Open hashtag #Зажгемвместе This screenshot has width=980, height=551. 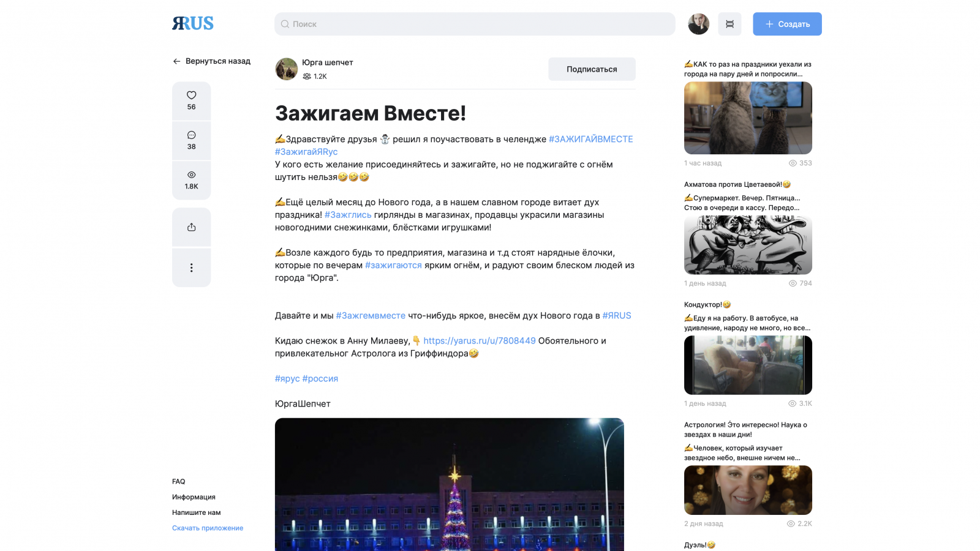(371, 315)
